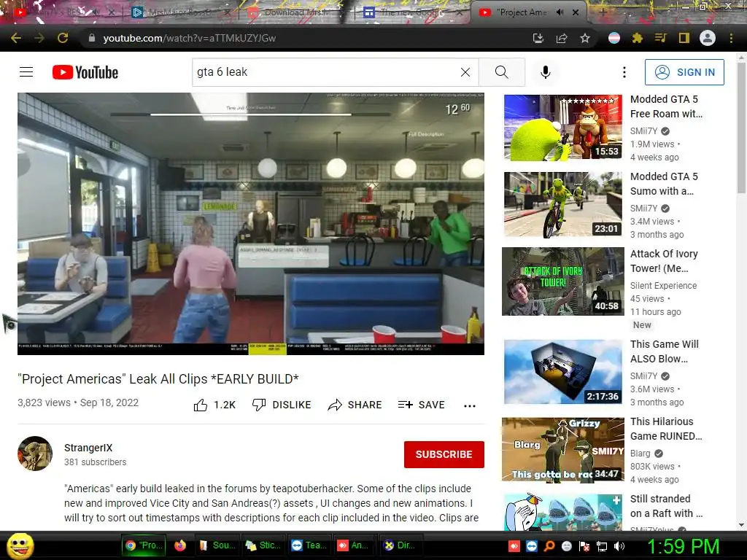Screen dimensions: 747x560
Task: Open YouTube settings three-dot menu
Action: click(x=624, y=72)
